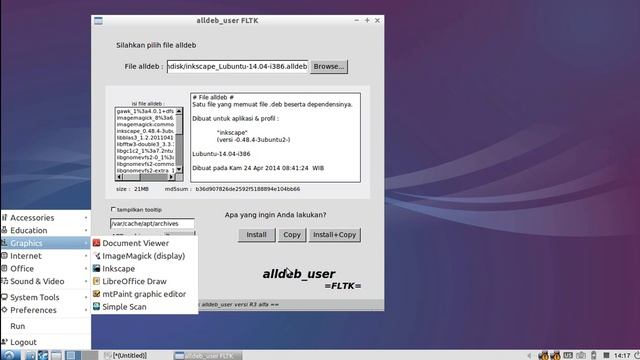Click the file list left scroll arrow

tap(119, 177)
